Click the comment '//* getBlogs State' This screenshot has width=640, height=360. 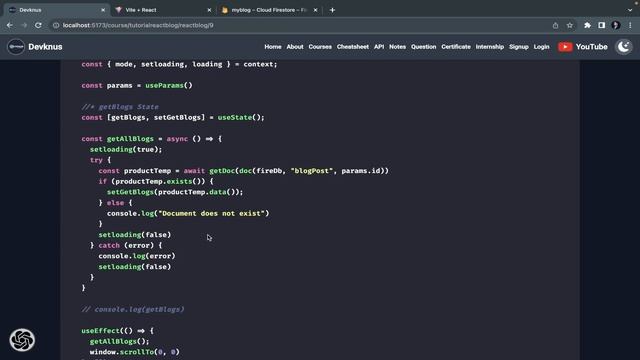[x=120, y=107]
